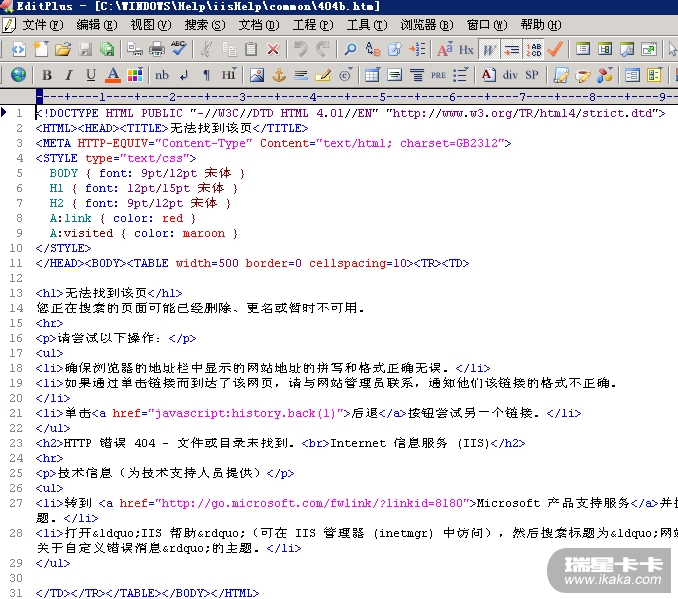The image size is (678, 599).
Task: Insert an anchor with the anchor icon
Action: (x=279, y=75)
